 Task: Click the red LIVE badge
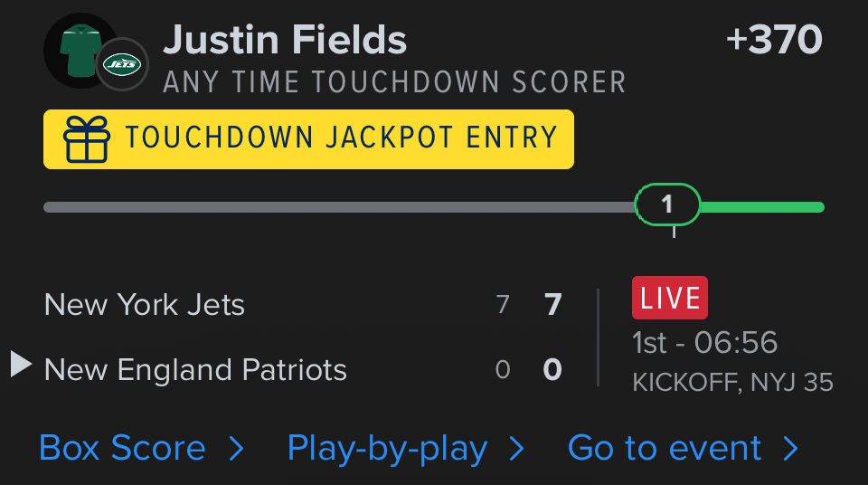(669, 298)
